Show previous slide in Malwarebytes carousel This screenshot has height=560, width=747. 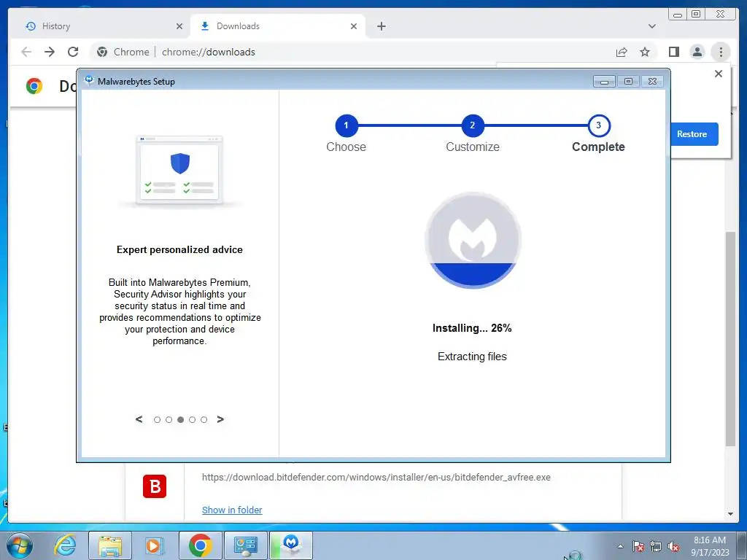139,419
